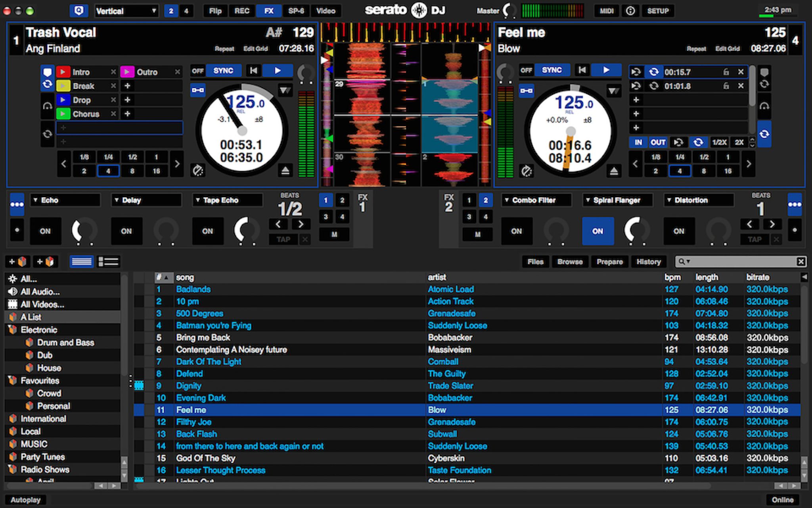The width and height of the screenshot is (812, 508).
Task: Enable the Tape Echo effect
Action: pos(208,231)
